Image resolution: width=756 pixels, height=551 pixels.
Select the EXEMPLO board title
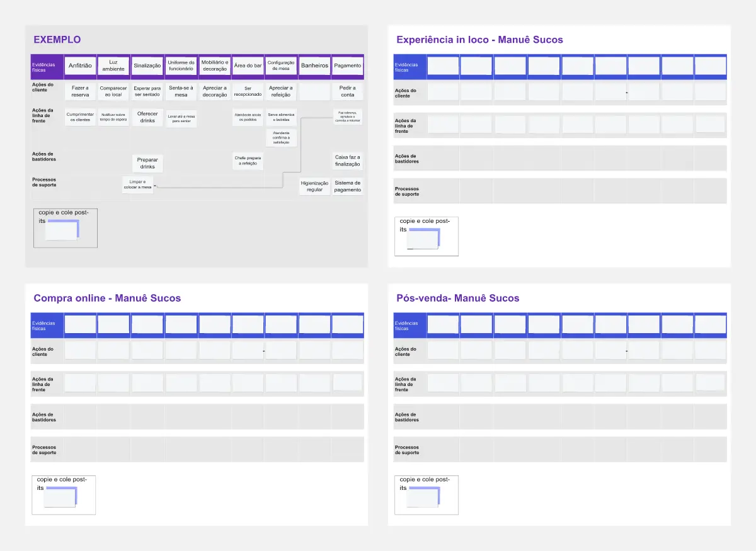point(57,40)
